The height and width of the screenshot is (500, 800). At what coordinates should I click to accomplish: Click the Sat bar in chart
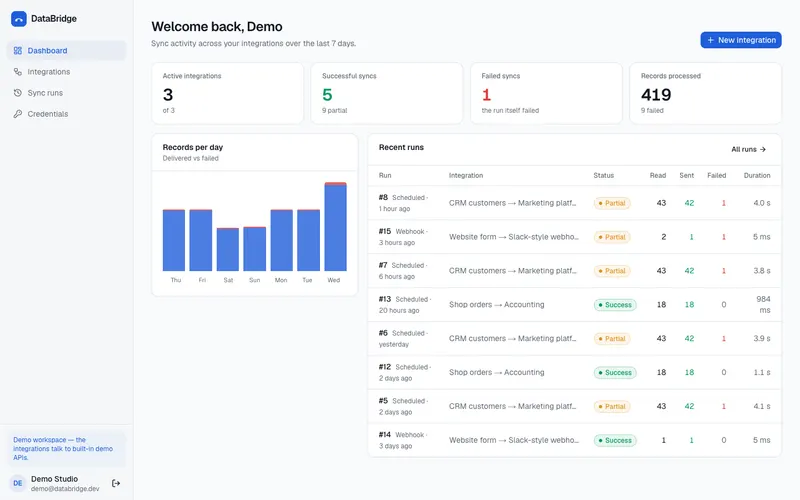(228, 249)
